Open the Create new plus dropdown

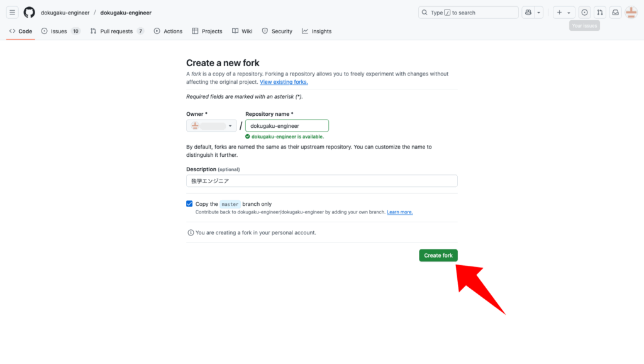(x=563, y=13)
